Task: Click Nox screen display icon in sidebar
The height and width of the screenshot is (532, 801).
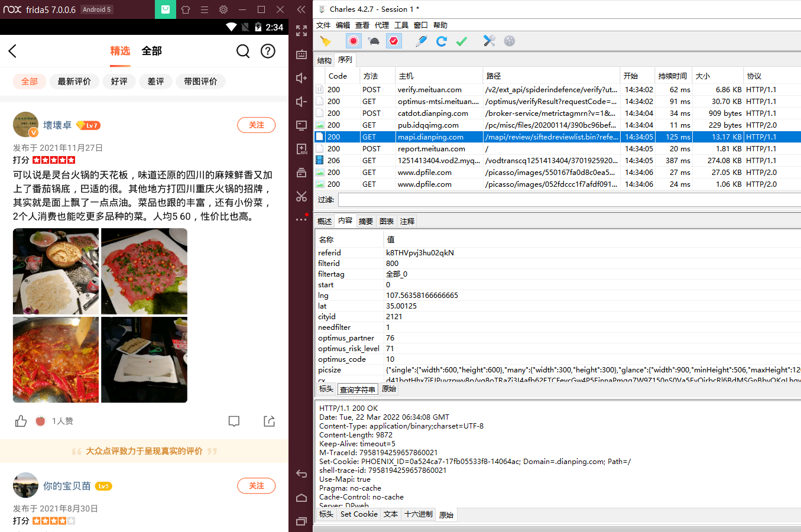Action: (301, 125)
